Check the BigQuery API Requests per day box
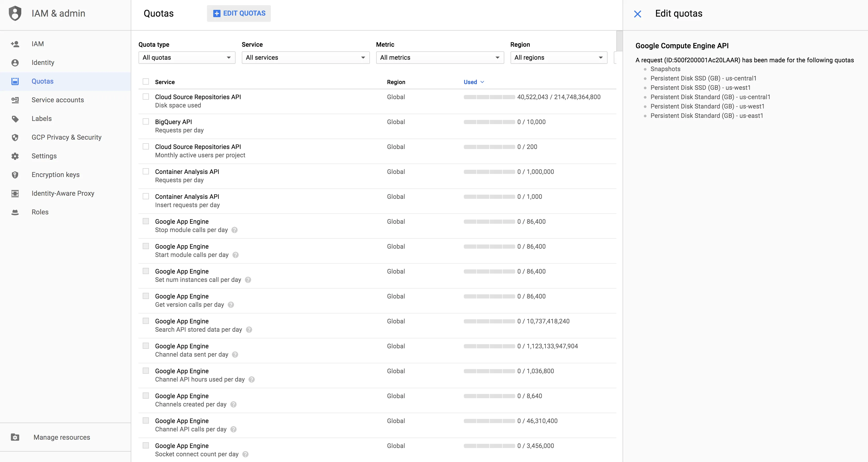 pyautogui.click(x=146, y=122)
